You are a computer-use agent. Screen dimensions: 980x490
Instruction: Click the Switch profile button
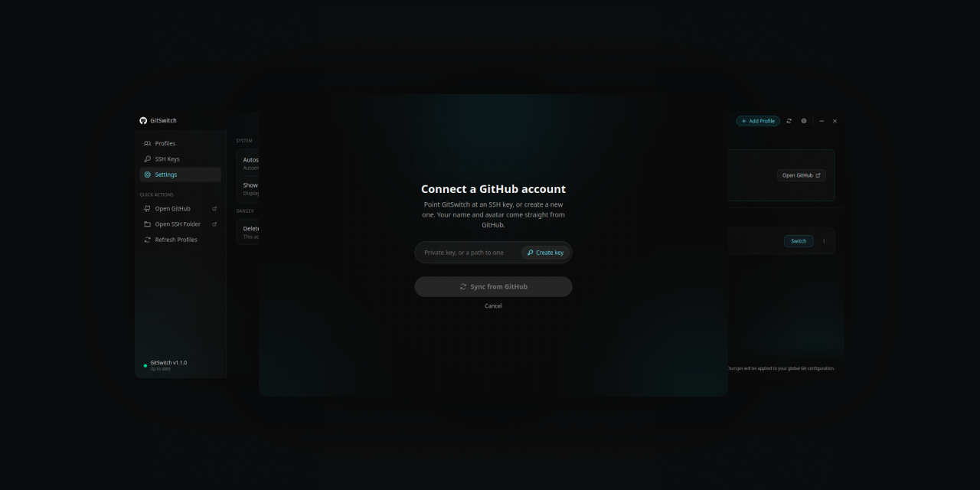point(799,241)
